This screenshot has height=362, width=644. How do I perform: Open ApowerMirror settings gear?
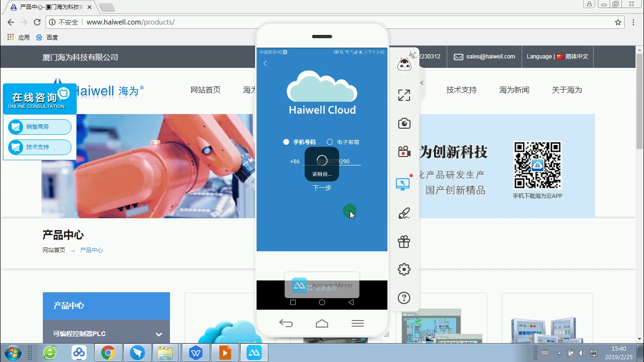(x=404, y=270)
